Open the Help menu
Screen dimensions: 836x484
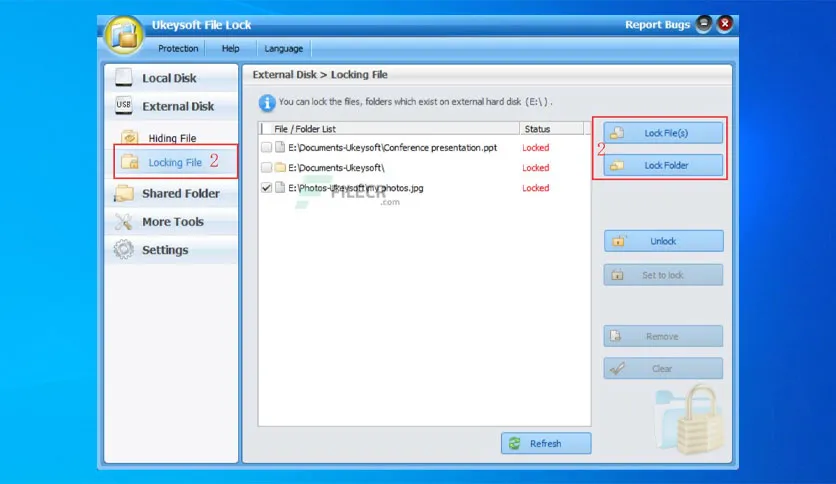tap(230, 49)
